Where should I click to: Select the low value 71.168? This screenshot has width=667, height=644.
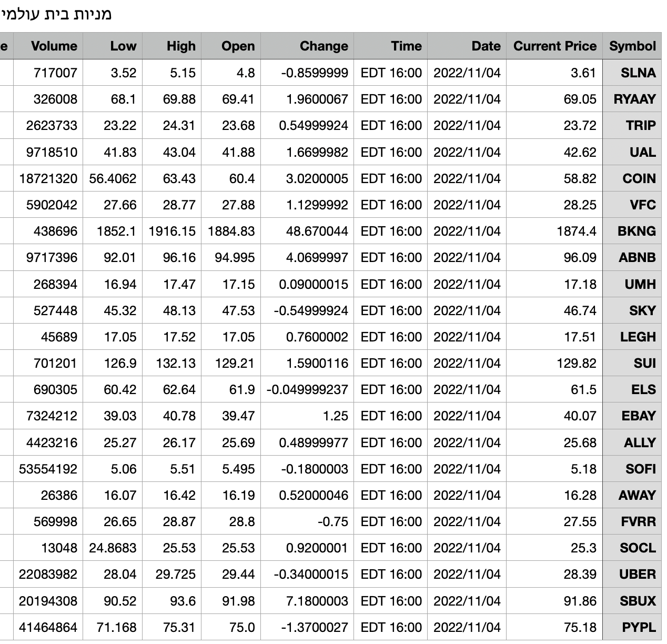113,627
